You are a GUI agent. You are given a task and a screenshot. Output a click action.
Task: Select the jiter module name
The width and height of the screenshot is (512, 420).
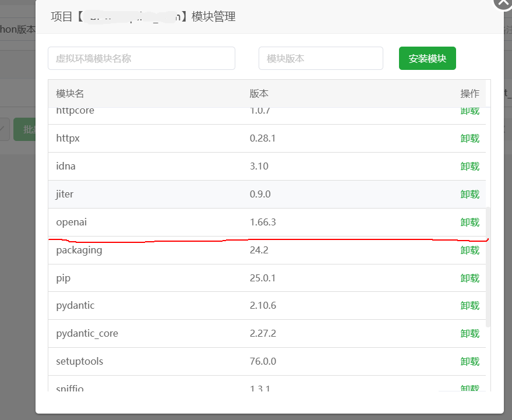click(65, 195)
